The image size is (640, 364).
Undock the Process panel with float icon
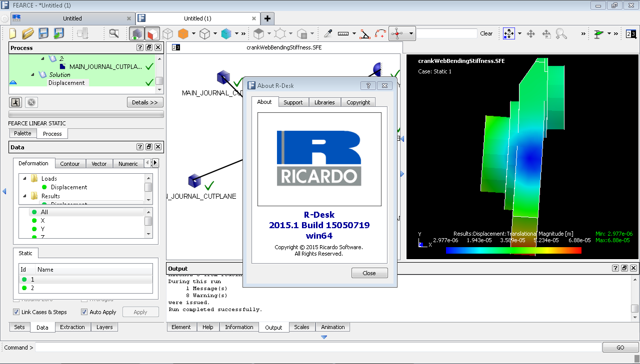click(149, 47)
